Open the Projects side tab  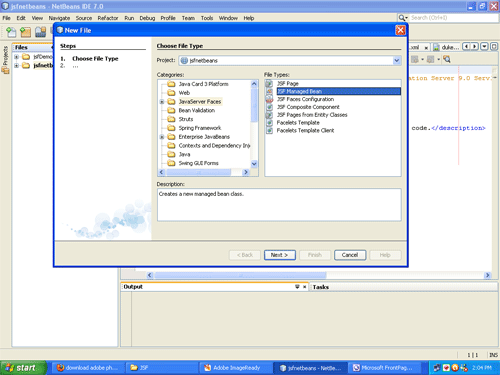click(5, 59)
